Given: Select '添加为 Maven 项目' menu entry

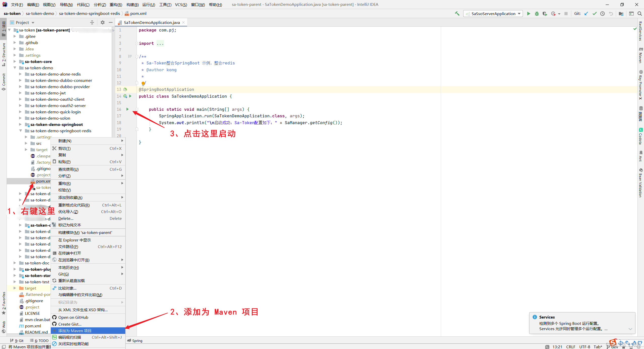Looking at the screenshot, I should pos(75,331).
